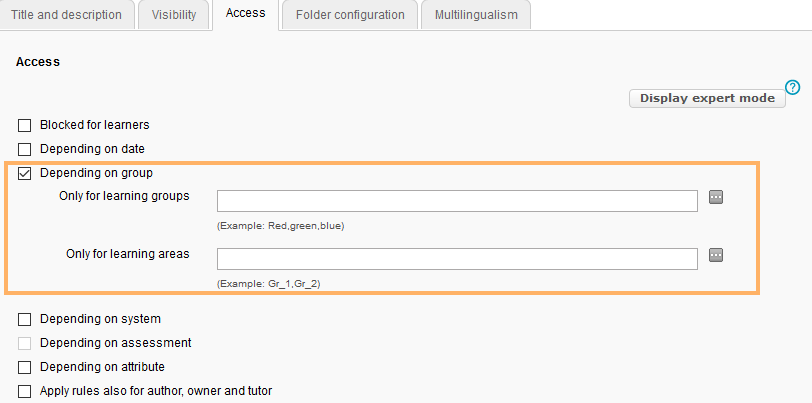Open the Visibility tab
812x403 pixels.
pyautogui.click(x=174, y=15)
